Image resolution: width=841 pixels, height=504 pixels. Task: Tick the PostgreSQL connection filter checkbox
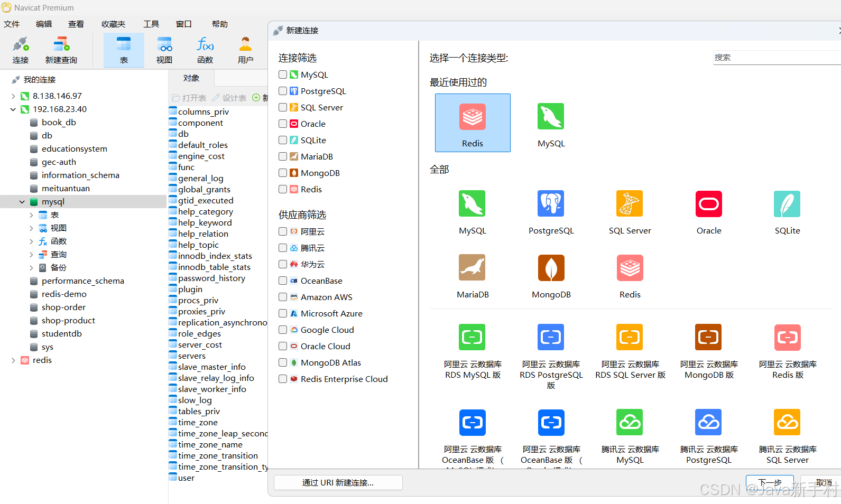pyautogui.click(x=283, y=91)
